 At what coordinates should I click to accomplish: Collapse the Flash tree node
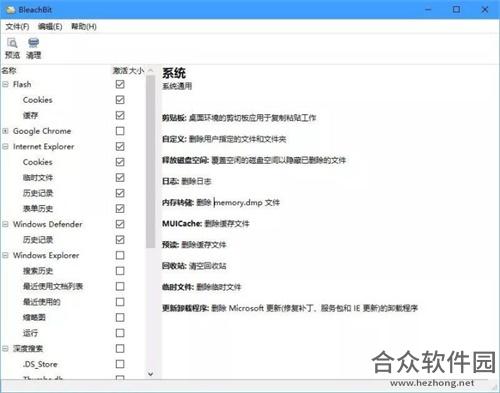point(5,84)
